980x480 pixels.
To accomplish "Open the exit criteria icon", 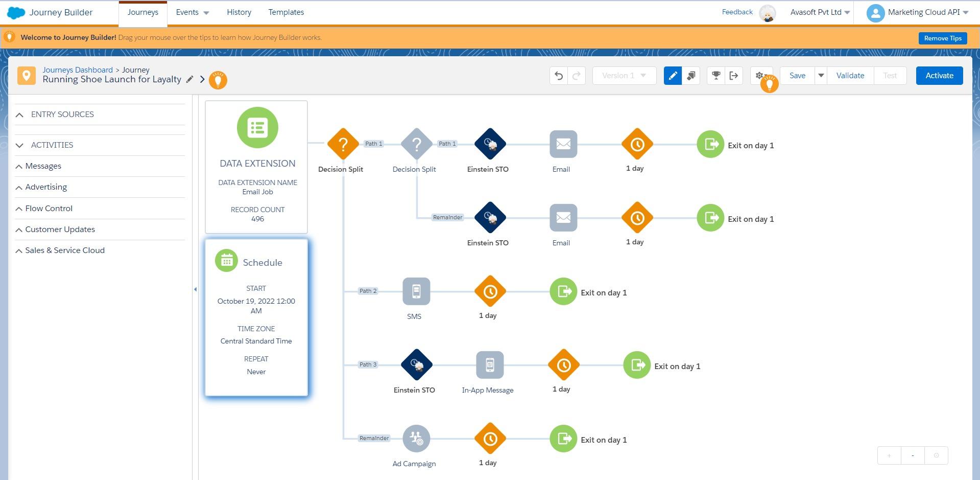I will click(734, 76).
